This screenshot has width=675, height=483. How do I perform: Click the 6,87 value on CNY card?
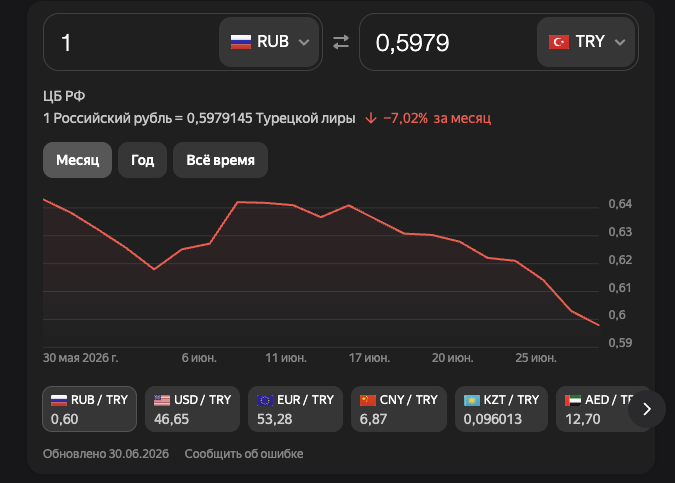tap(373, 419)
